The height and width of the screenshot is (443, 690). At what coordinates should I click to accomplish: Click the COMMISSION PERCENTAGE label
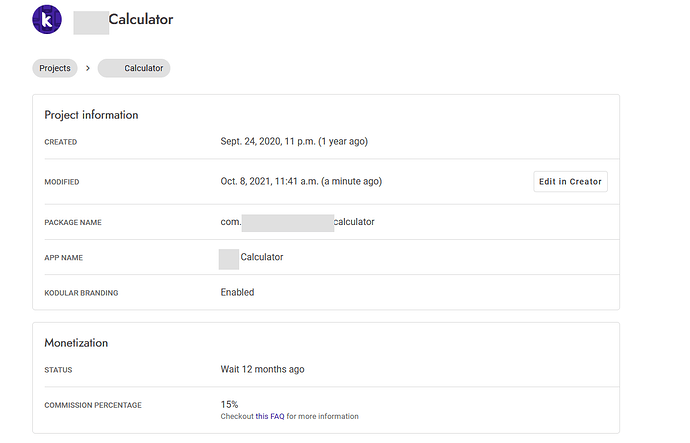(x=93, y=405)
